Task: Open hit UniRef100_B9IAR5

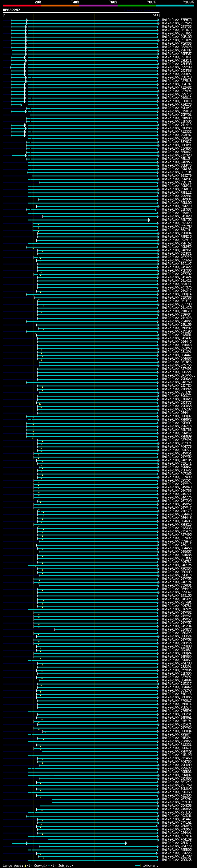Action: (x=177, y=40)
